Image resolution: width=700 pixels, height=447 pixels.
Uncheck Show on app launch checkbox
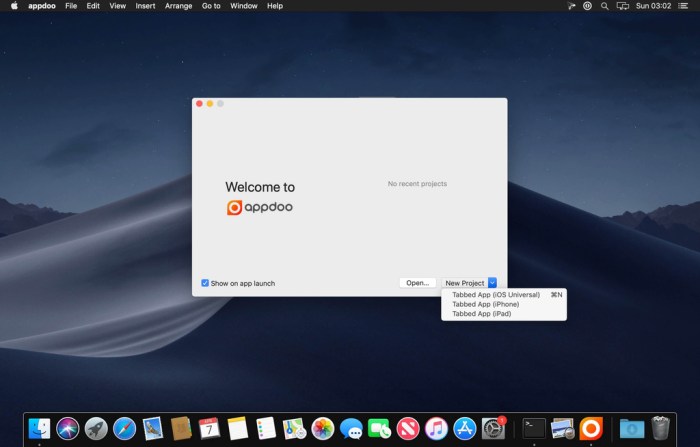coord(205,283)
